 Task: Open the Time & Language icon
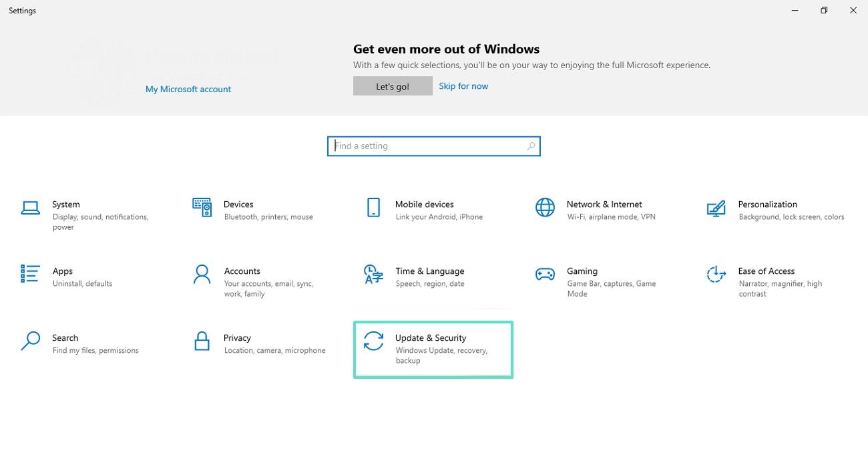[373, 274]
